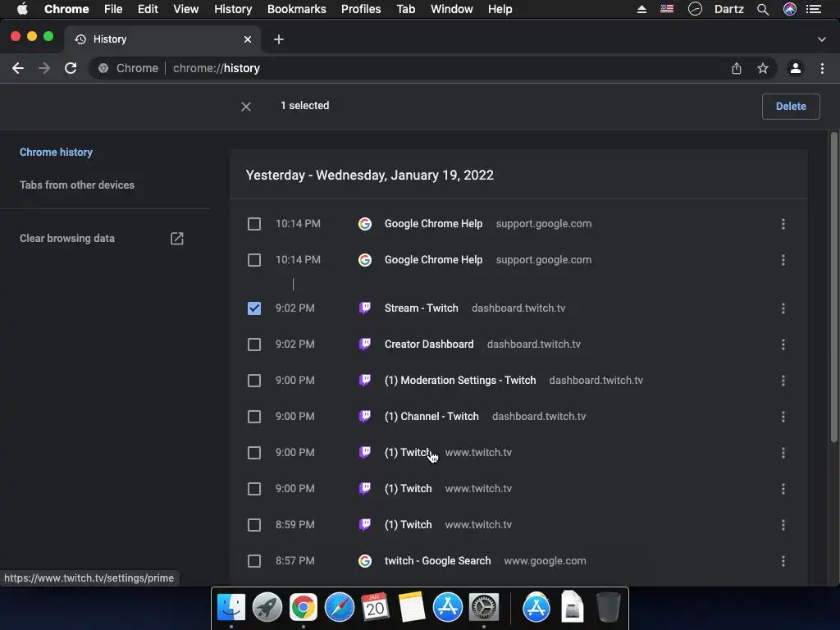Select the first 10:14 PM Google Chrome Help checkbox
Viewport: 840px width, 630px height.
(x=254, y=224)
